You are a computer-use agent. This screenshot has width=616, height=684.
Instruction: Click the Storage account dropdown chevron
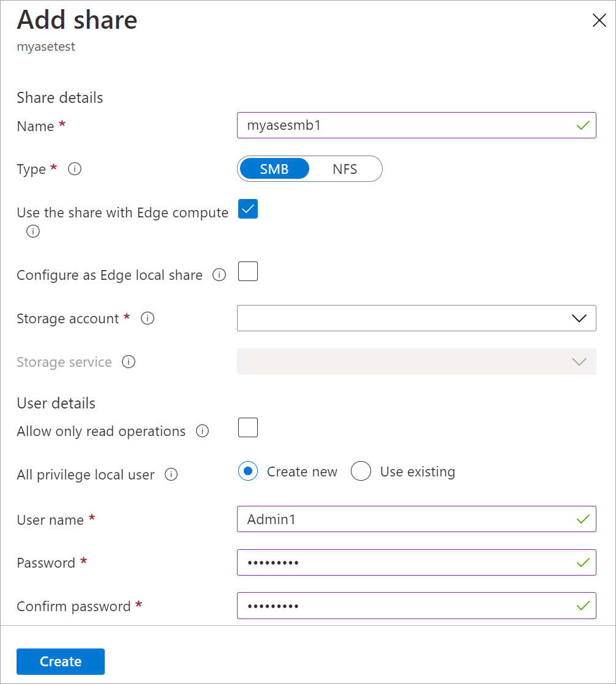[578, 318]
